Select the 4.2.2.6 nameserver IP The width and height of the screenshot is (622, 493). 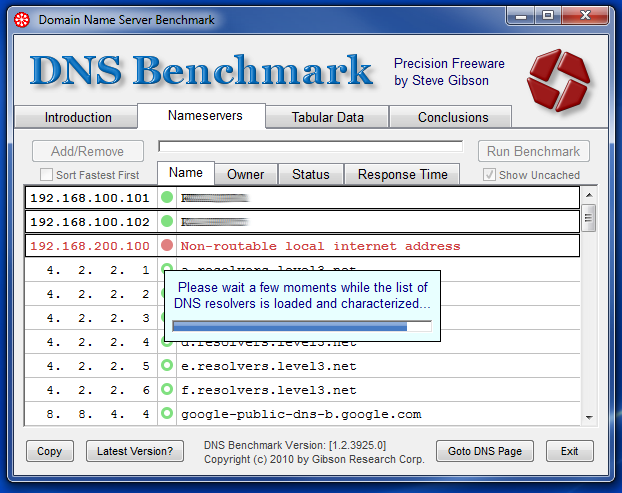(98, 390)
